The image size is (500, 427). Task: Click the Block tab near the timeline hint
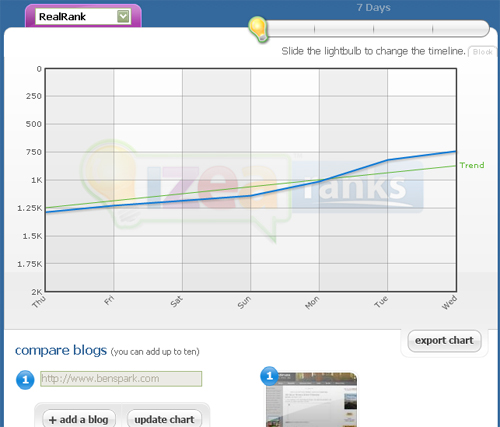point(482,52)
